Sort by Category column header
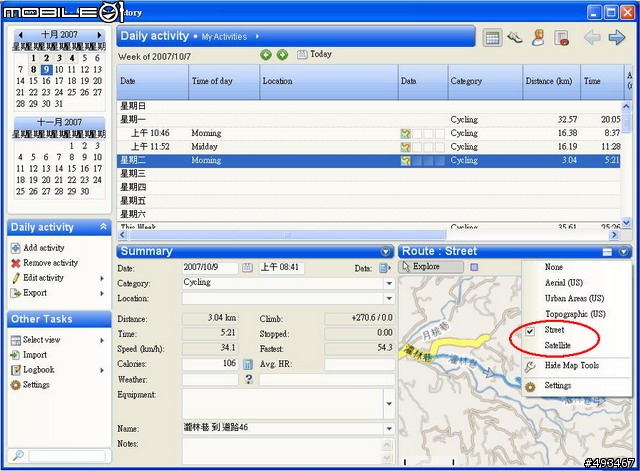This screenshot has width=640, height=471. coord(485,81)
